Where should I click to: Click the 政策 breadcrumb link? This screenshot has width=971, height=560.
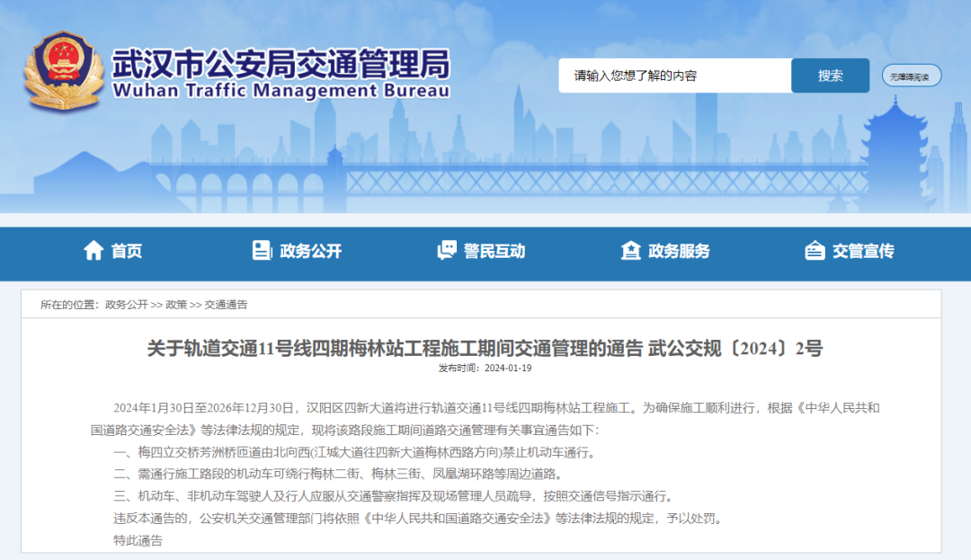coord(178,303)
